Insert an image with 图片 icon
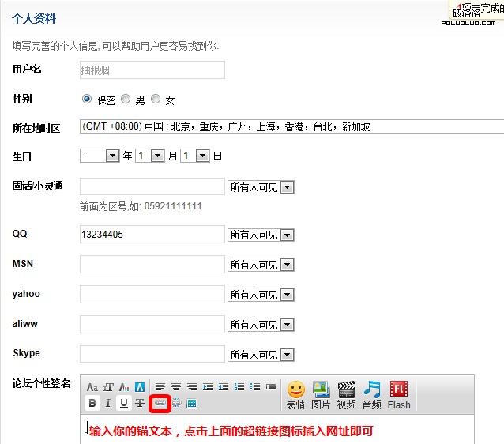This screenshot has width=504, height=444. 321,394
